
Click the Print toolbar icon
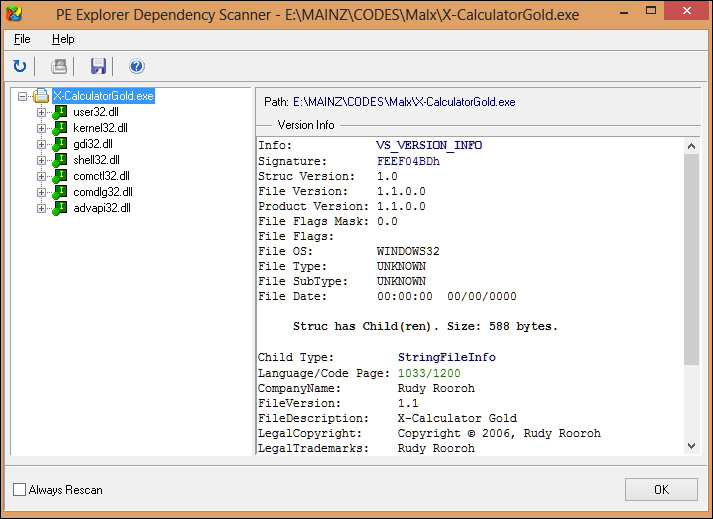tap(59, 66)
